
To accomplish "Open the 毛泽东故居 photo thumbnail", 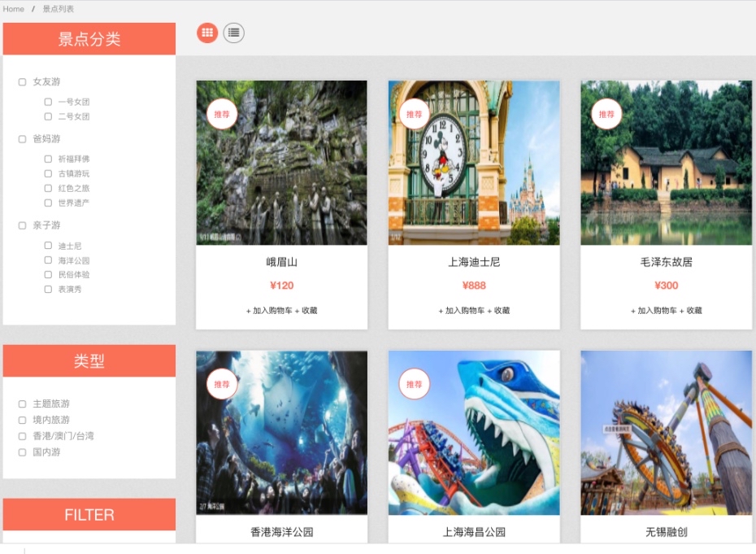I will click(x=667, y=163).
